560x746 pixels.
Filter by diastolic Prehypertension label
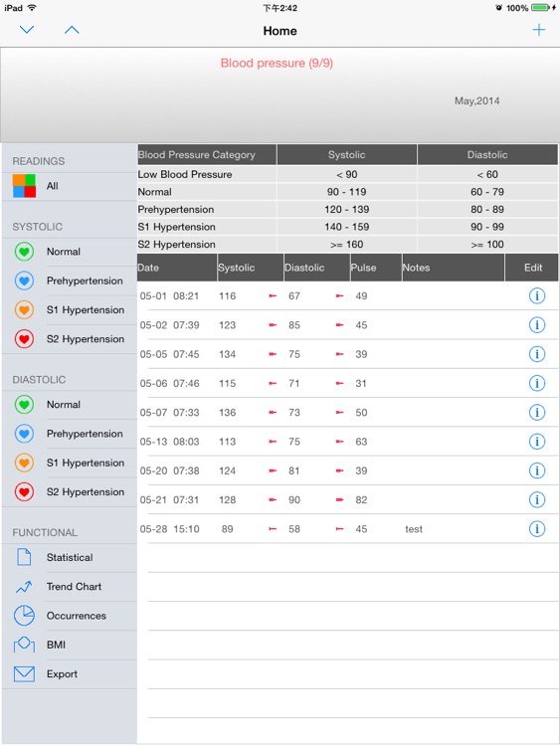(85, 434)
